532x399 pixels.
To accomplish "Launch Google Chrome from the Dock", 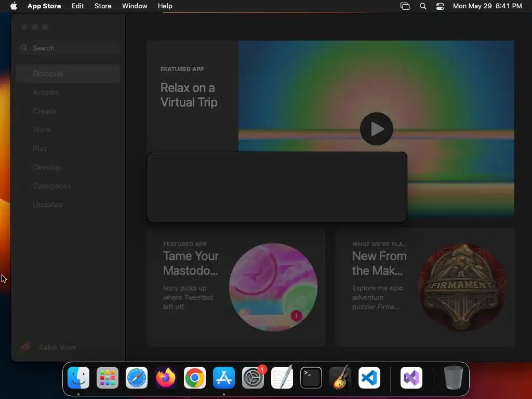I will coord(195,378).
